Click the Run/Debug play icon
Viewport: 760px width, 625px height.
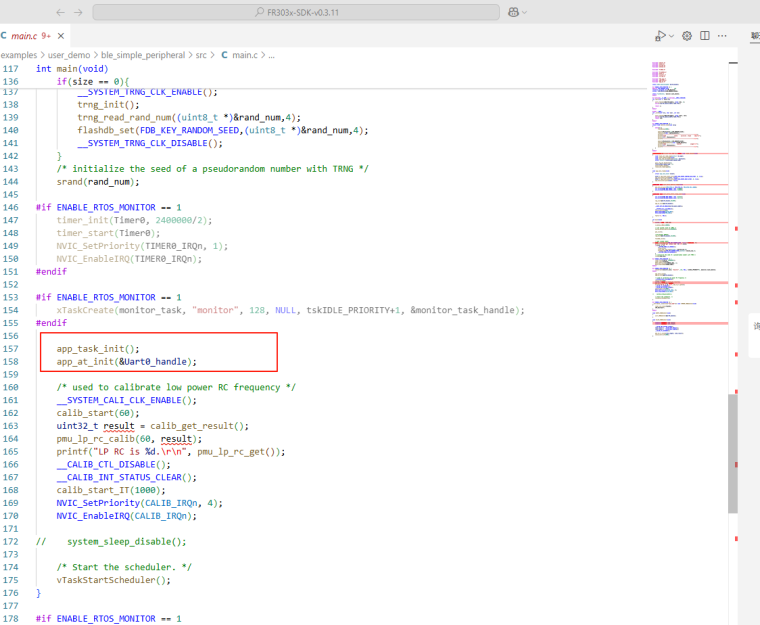click(659, 36)
